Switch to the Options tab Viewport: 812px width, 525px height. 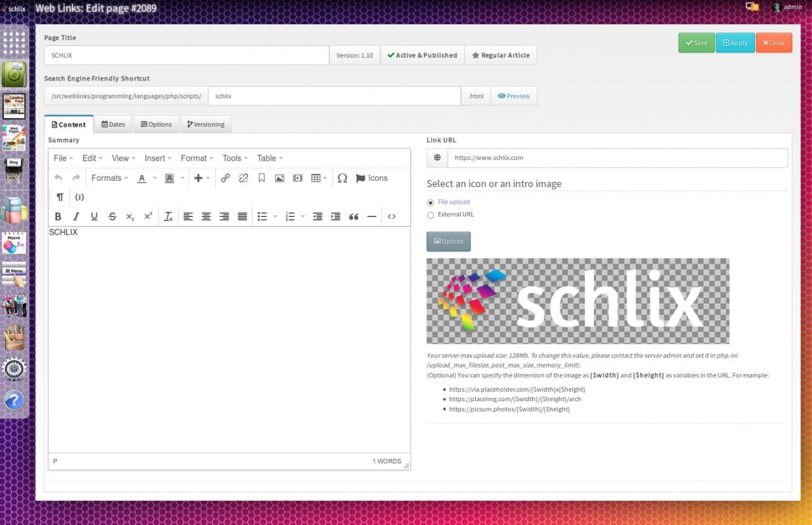tap(156, 124)
